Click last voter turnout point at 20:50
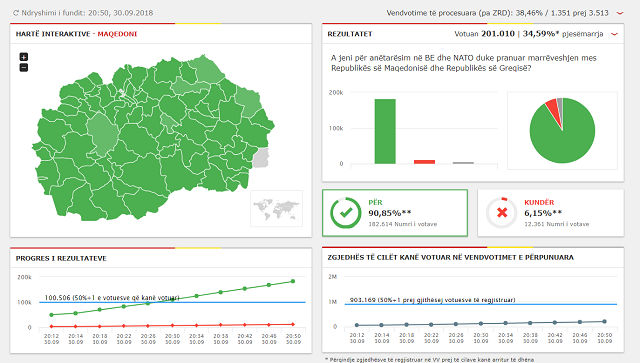Image resolution: width=640 pixels, height=363 pixels. 604,321
